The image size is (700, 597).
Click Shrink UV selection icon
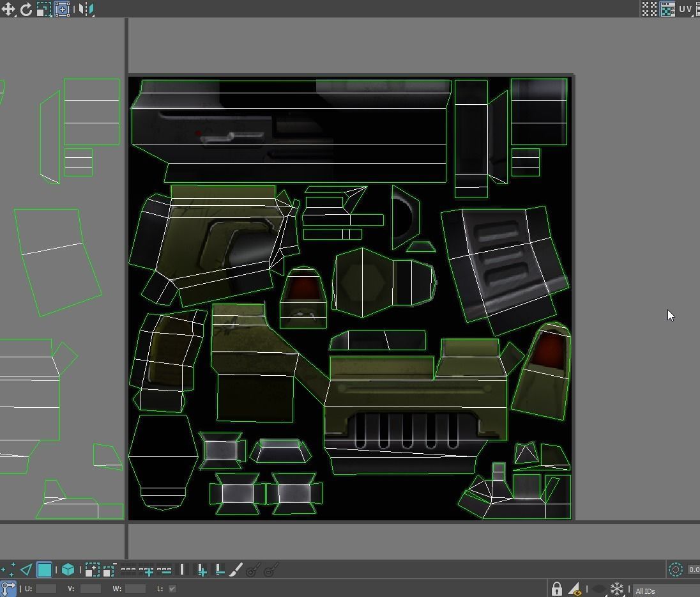[x=109, y=570]
